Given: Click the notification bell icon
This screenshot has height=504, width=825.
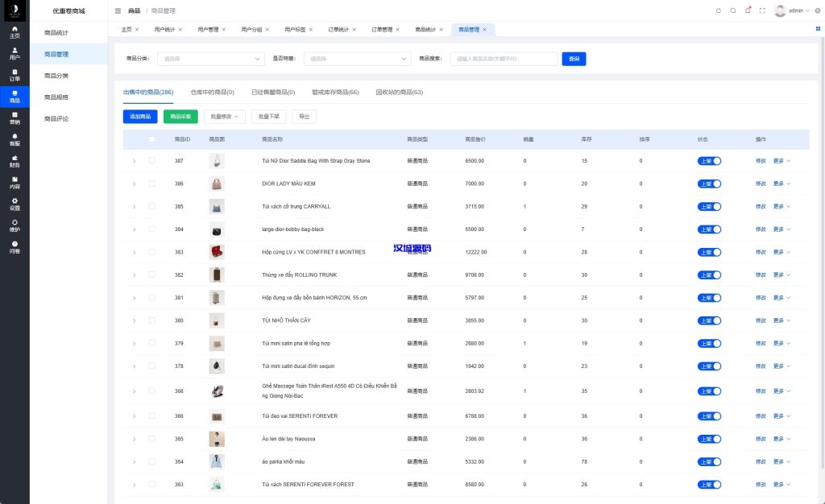Looking at the screenshot, I should click(x=748, y=10).
